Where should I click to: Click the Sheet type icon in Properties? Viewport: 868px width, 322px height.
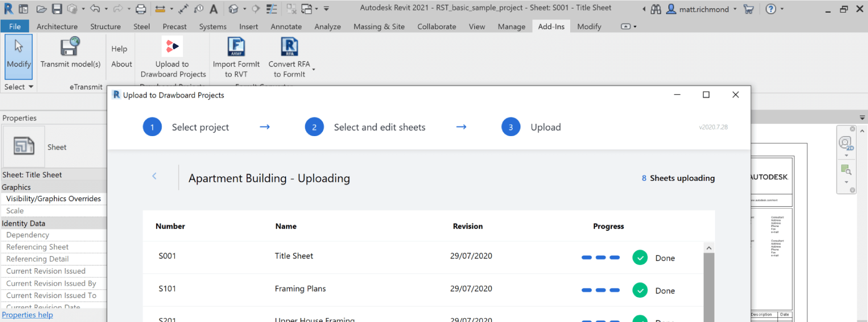[x=24, y=146]
